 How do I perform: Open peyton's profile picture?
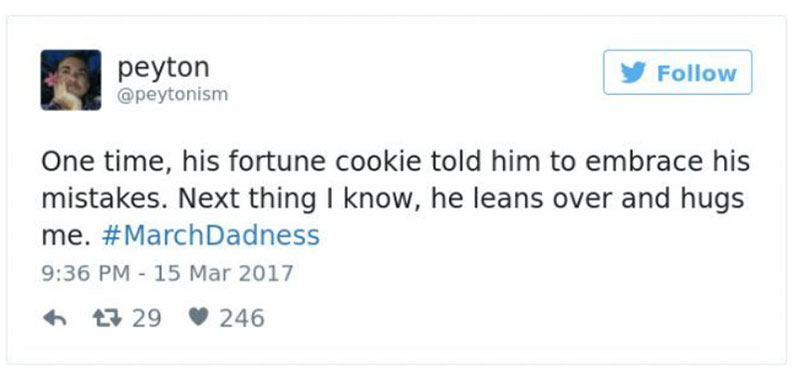click(71, 80)
